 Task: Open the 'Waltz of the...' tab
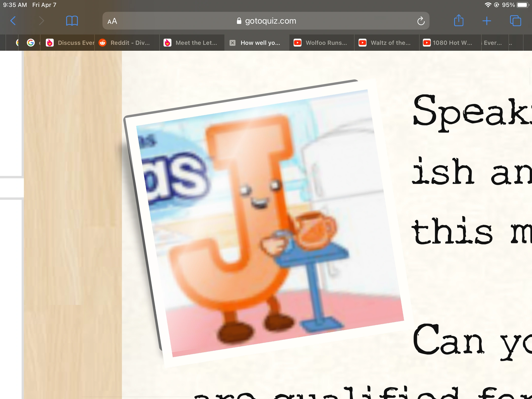(390, 43)
